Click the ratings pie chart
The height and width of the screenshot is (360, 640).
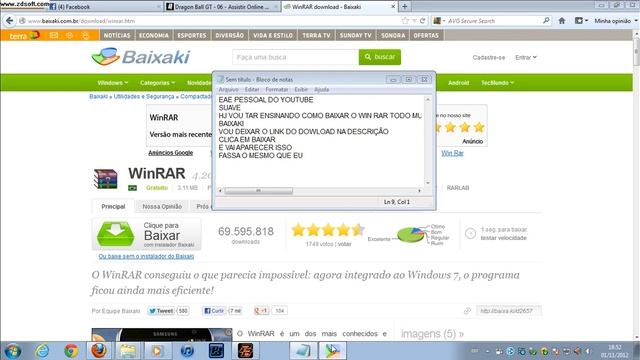[x=411, y=235]
